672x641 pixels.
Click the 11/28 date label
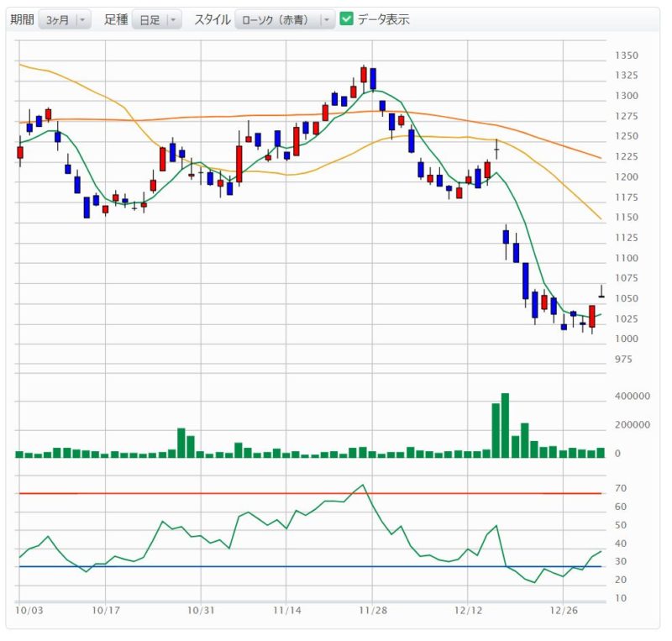(373, 610)
